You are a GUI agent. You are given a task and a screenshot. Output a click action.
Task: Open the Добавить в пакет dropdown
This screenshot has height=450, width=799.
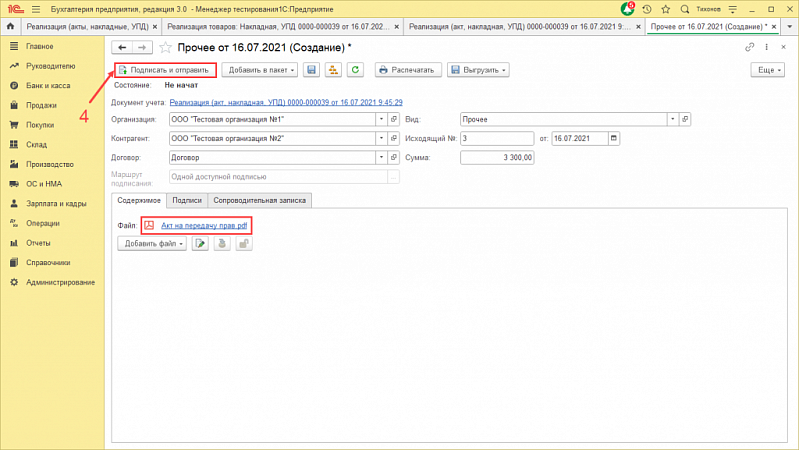(x=260, y=70)
